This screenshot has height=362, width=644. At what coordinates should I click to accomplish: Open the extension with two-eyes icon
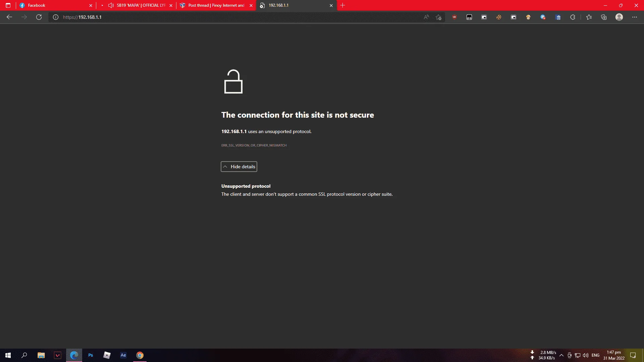pos(469,17)
